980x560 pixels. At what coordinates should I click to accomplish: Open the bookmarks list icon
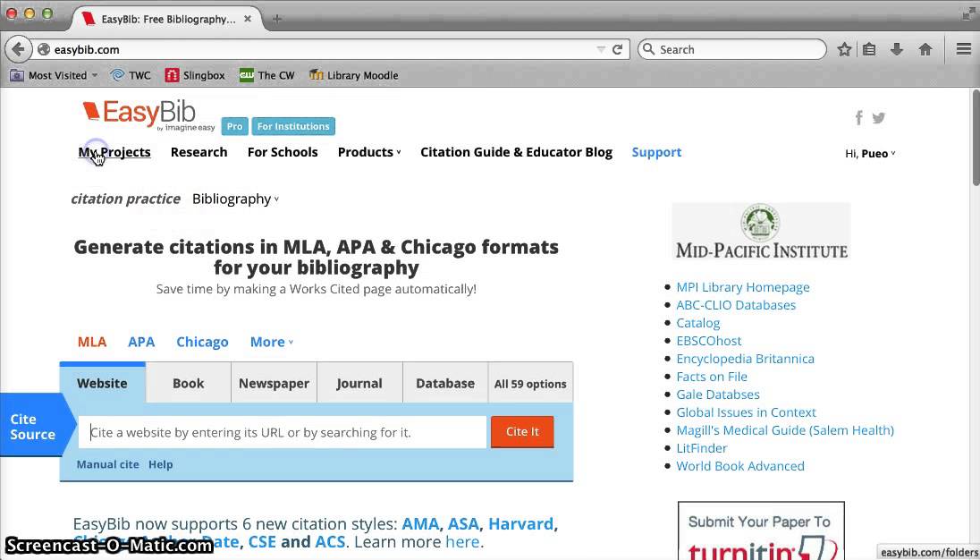869,49
